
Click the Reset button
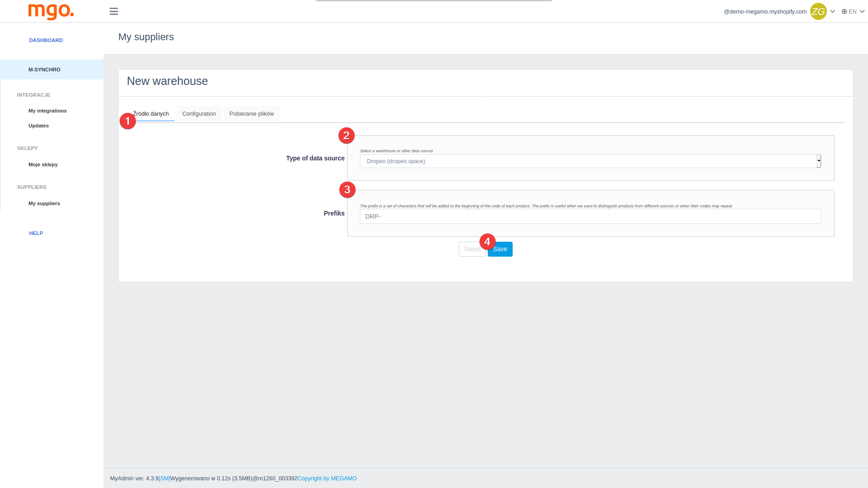coord(472,249)
